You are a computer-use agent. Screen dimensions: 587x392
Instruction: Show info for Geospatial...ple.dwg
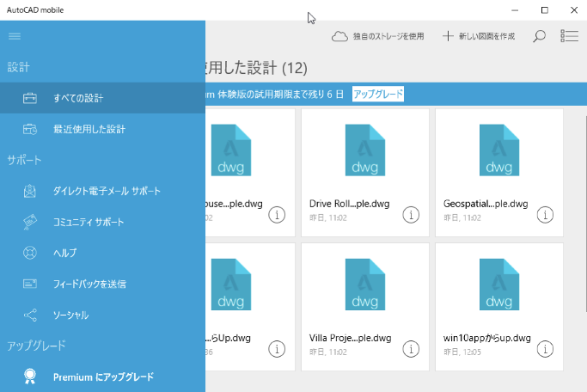(x=545, y=215)
